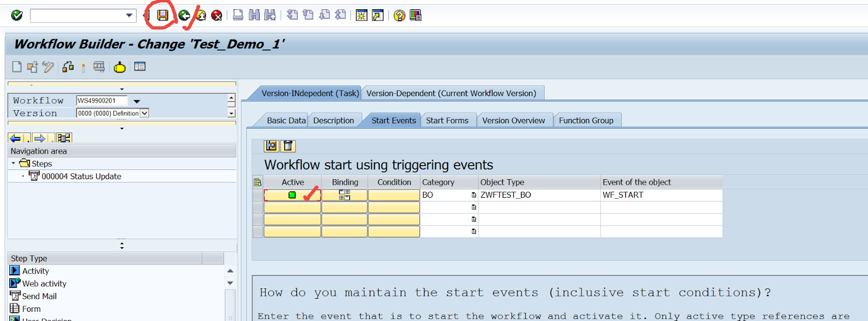Delete the start event with the trash icon
The width and height of the screenshot is (868, 321).
288,146
